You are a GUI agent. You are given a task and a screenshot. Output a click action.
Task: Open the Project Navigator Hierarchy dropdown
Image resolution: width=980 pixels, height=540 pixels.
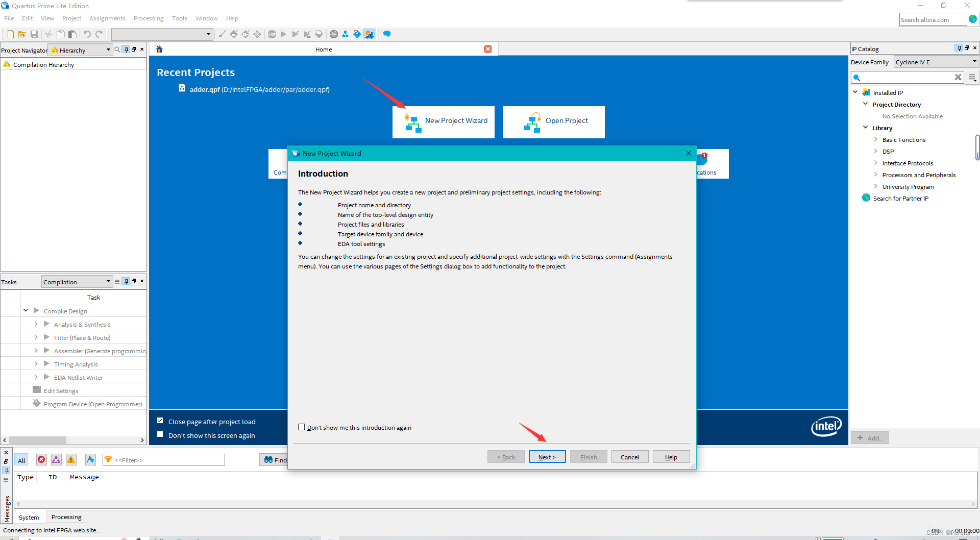pos(80,50)
